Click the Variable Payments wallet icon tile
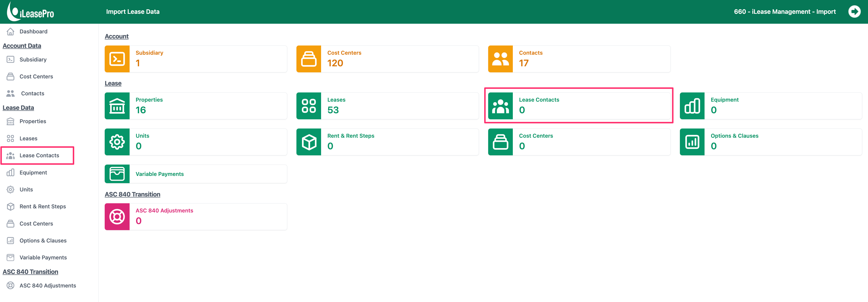 pyautogui.click(x=117, y=174)
